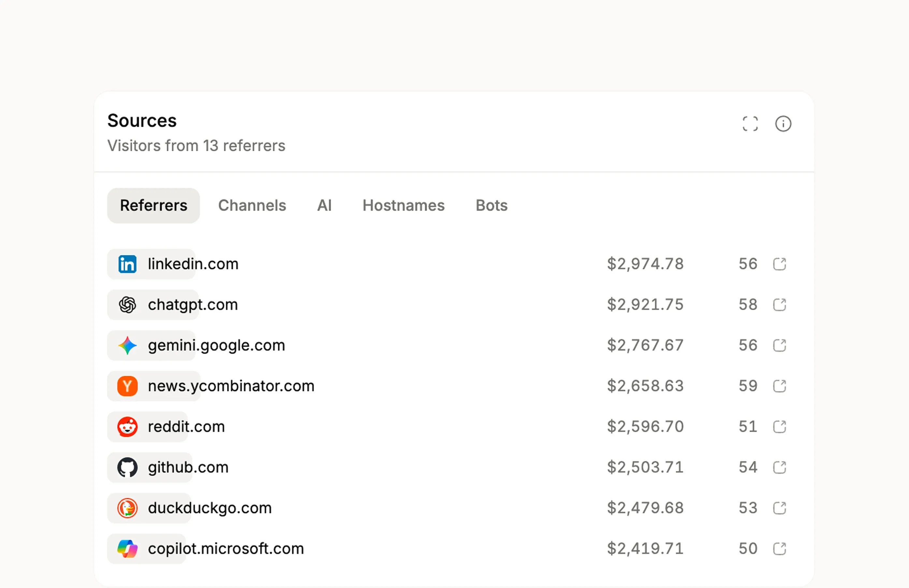Switch to the Channels tab
909x588 pixels.
[252, 206]
